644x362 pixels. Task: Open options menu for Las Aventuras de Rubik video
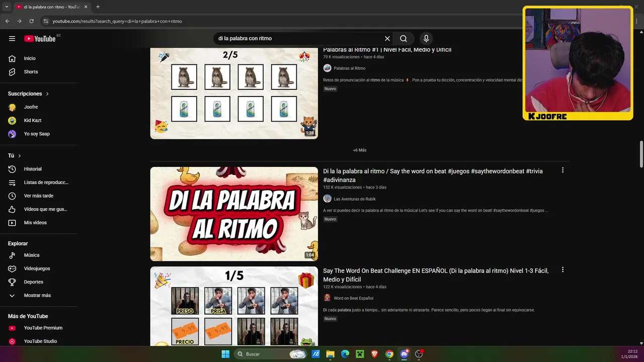pos(562,170)
